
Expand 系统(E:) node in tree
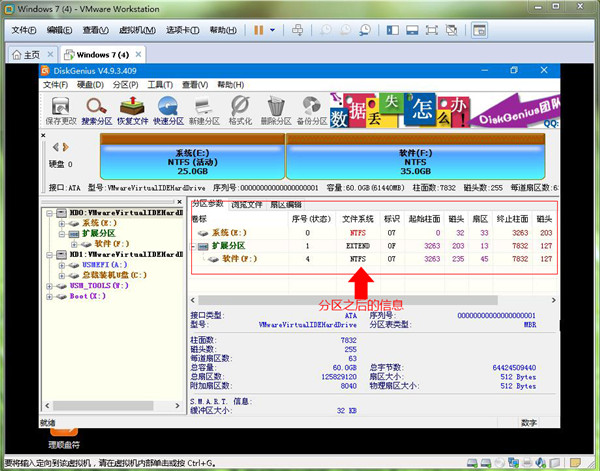[62, 223]
